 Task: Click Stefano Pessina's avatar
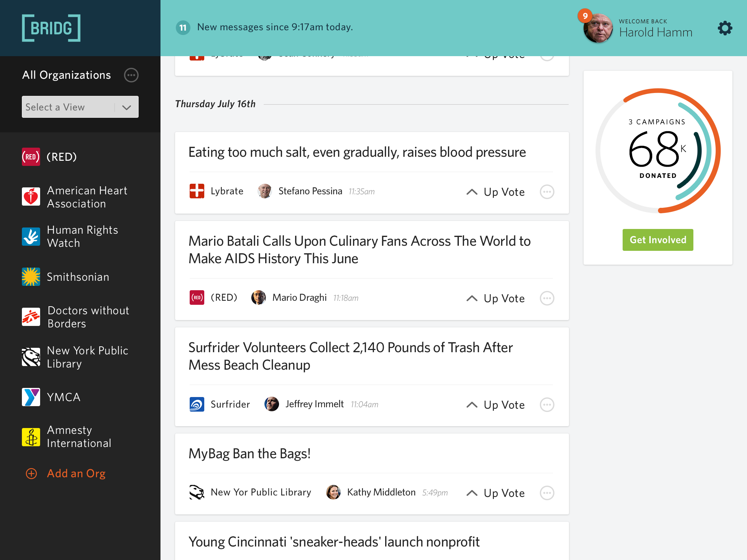[265, 191]
